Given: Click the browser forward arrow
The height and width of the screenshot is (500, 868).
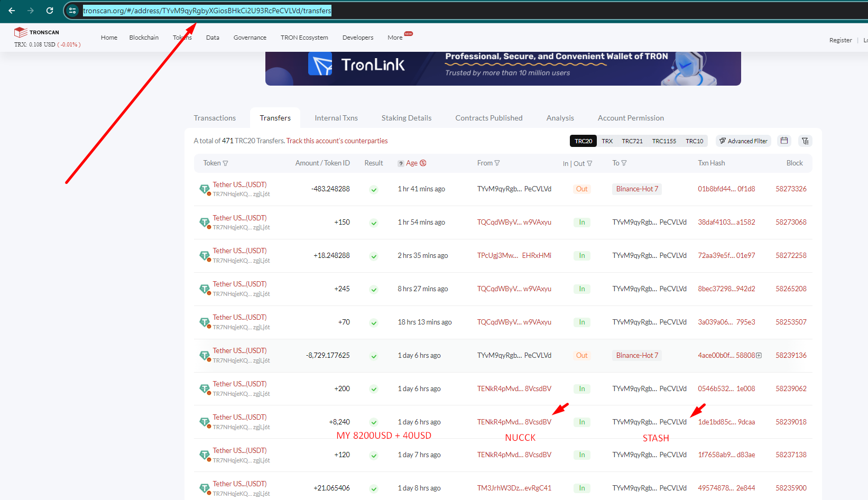Looking at the screenshot, I should tap(31, 11).
